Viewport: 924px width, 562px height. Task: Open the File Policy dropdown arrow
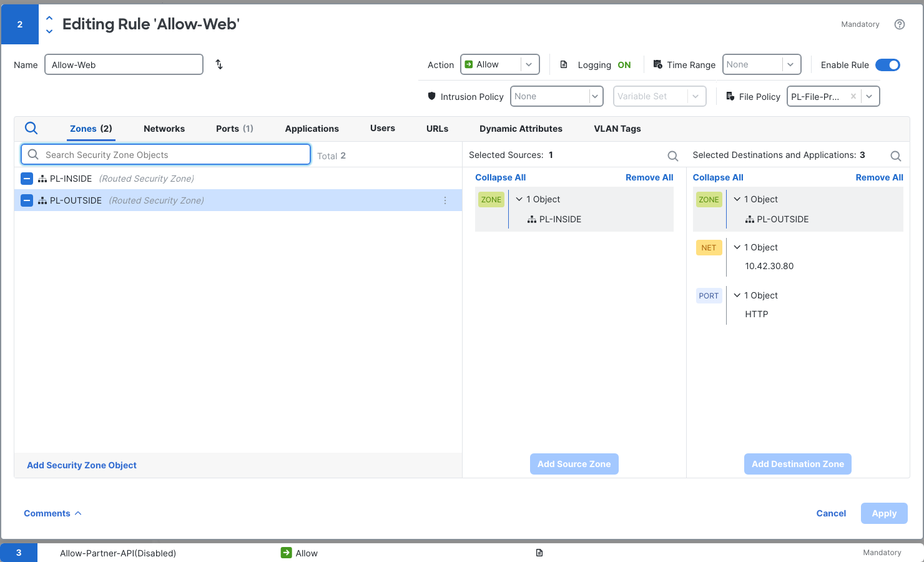point(869,96)
